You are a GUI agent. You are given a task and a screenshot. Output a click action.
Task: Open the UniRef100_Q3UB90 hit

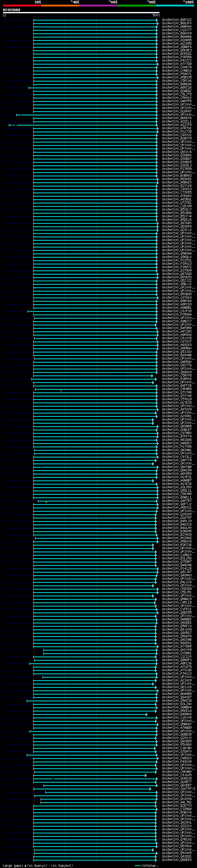pyautogui.click(x=177, y=155)
